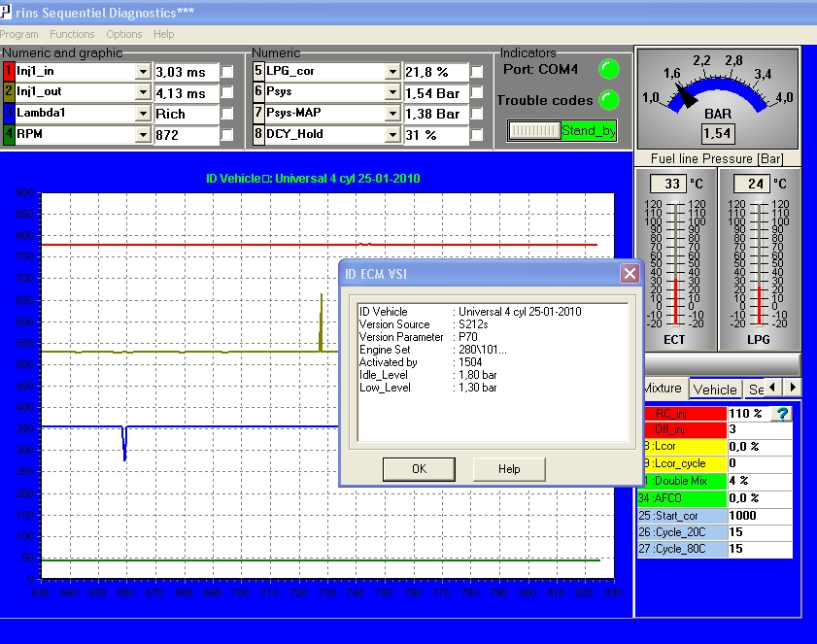Enable the checkbox for the Lambda1 channel
Viewport: 817px width, 644px height.
point(227,114)
